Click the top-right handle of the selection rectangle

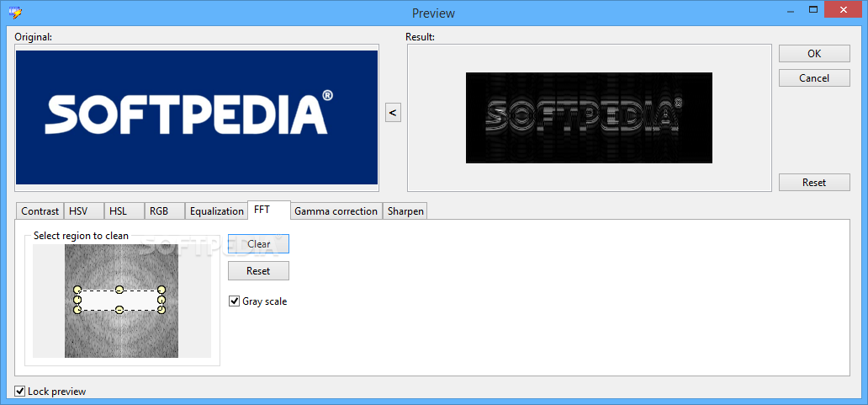pos(161,290)
